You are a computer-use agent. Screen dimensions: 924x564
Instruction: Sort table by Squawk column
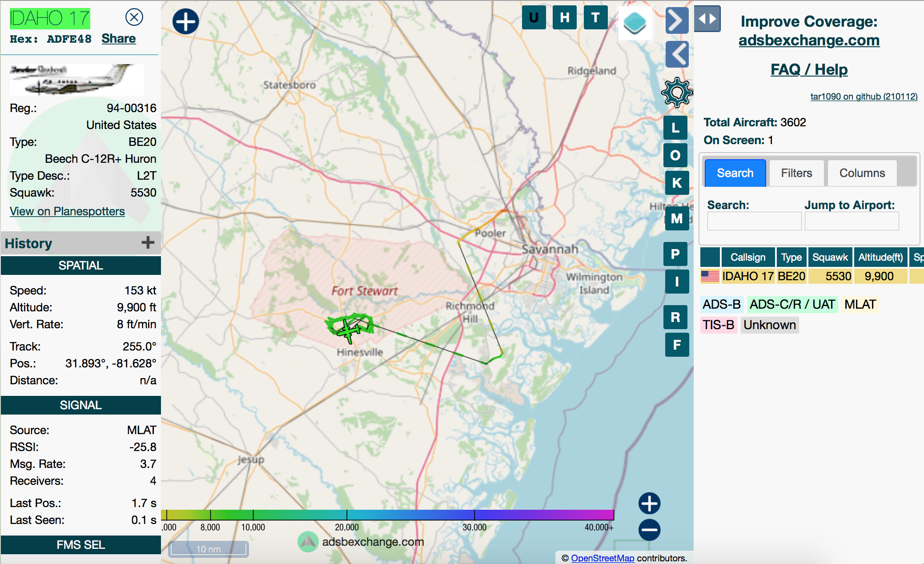coord(830,257)
